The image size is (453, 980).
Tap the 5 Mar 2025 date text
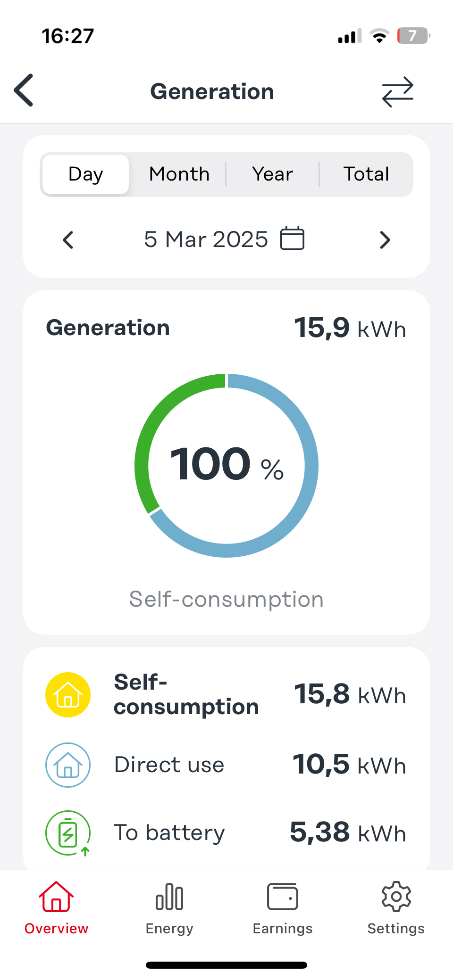click(206, 239)
